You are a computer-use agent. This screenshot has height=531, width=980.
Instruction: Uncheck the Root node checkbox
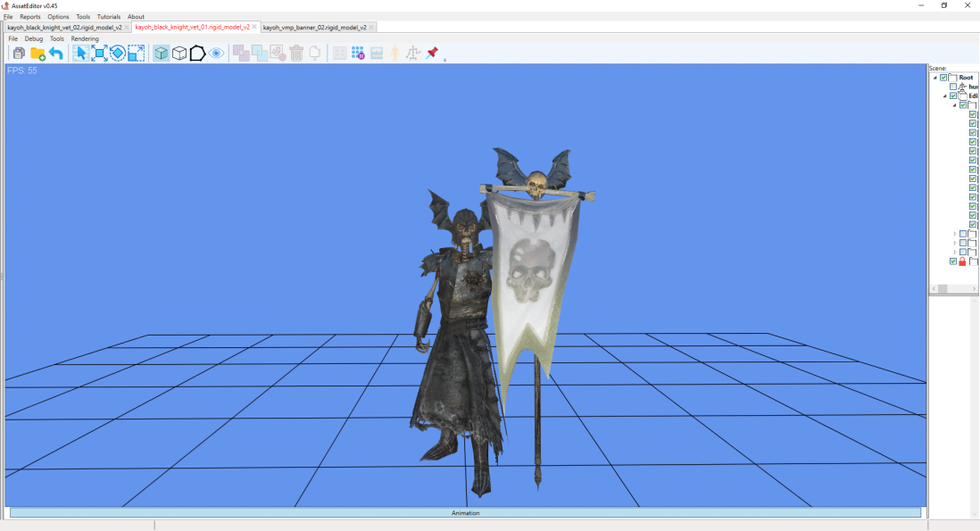pos(943,78)
